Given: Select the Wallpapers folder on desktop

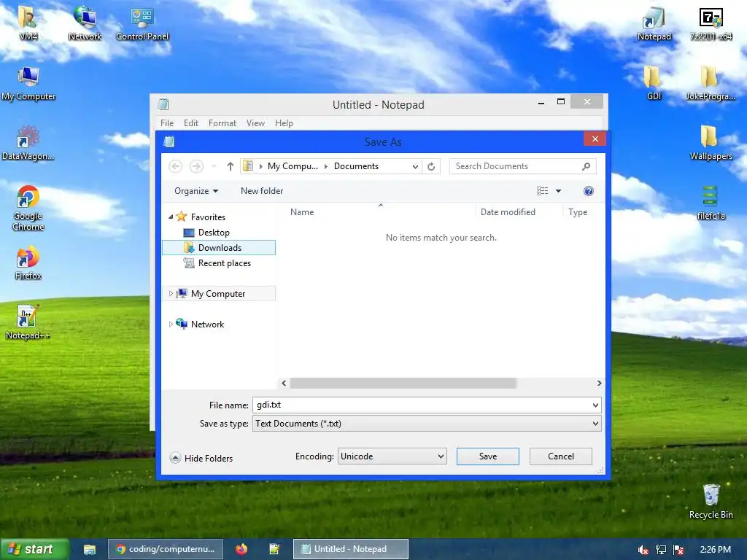Looking at the screenshot, I should 711,143.
